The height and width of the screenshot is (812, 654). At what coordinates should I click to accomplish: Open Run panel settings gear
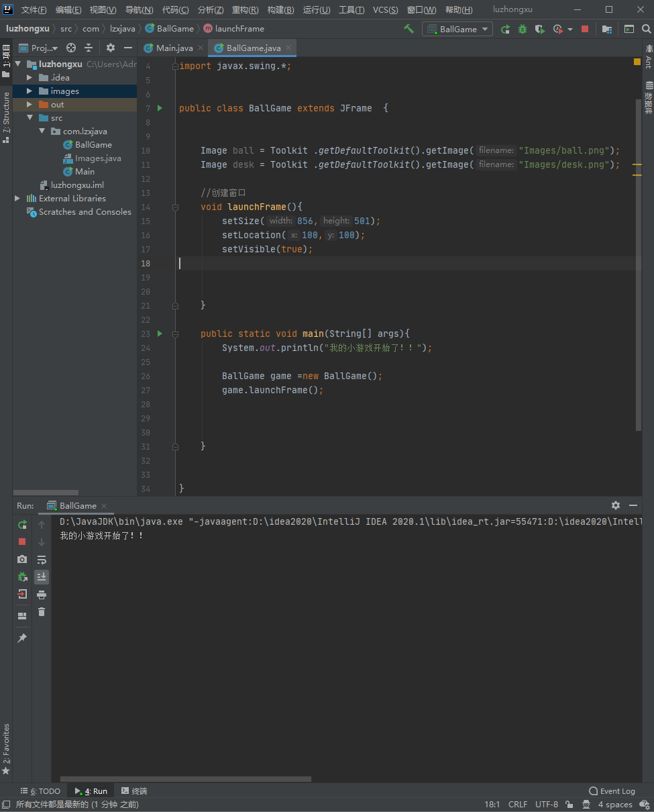tap(616, 505)
